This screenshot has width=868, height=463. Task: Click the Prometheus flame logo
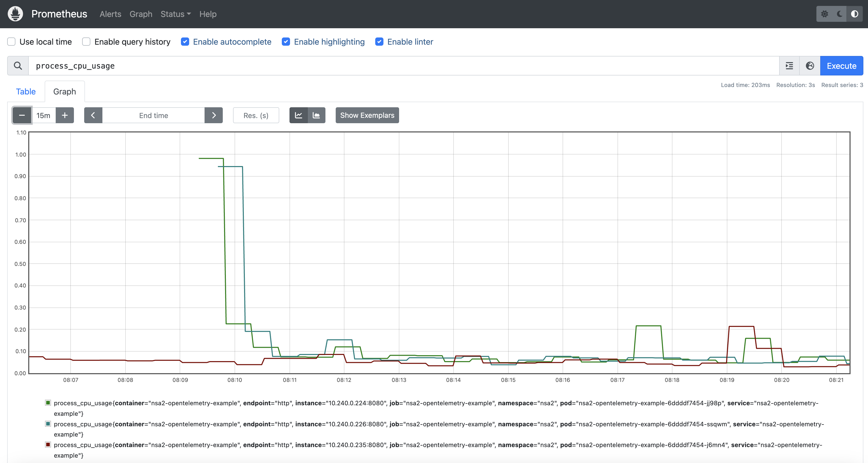(x=15, y=14)
